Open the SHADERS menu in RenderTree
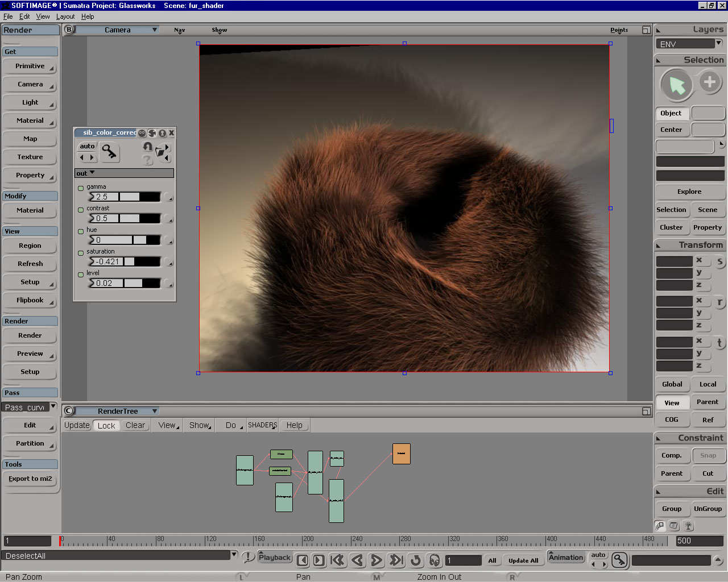 tap(262, 425)
